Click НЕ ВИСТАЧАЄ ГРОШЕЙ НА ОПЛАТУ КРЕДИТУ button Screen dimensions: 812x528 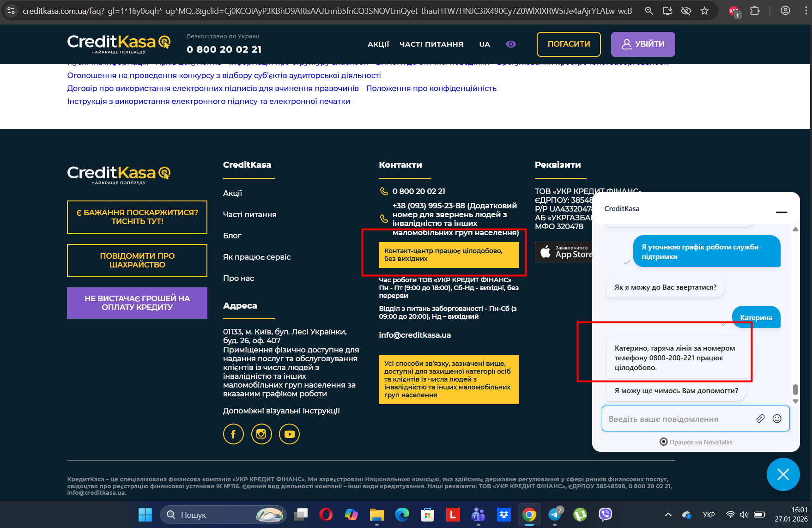[137, 303]
